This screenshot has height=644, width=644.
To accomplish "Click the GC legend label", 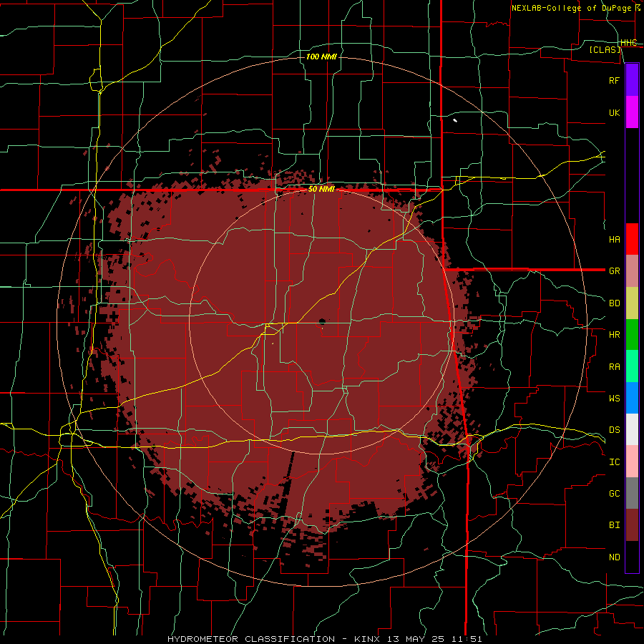I will point(615,494).
